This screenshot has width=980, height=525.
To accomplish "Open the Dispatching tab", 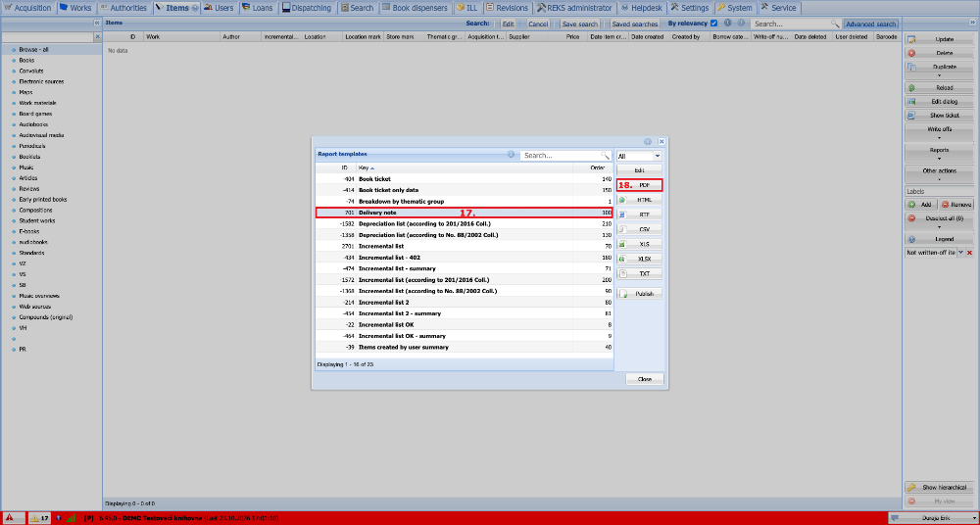I will [x=306, y=8].
